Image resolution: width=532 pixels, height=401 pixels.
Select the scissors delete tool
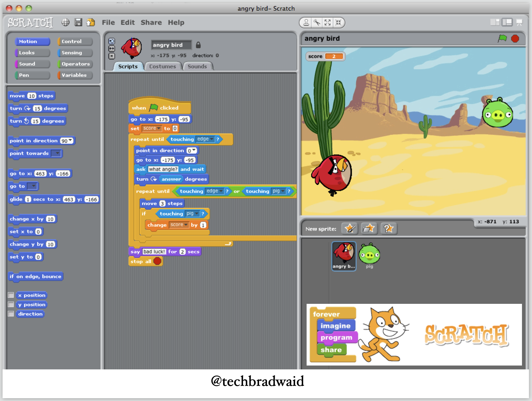(x=317, y=23)
